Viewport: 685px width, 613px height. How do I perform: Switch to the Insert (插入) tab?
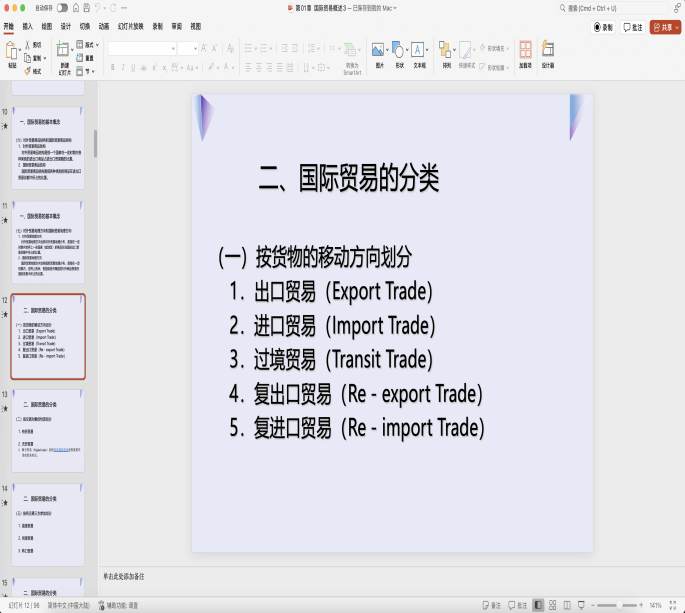click(x=27, y=26)
